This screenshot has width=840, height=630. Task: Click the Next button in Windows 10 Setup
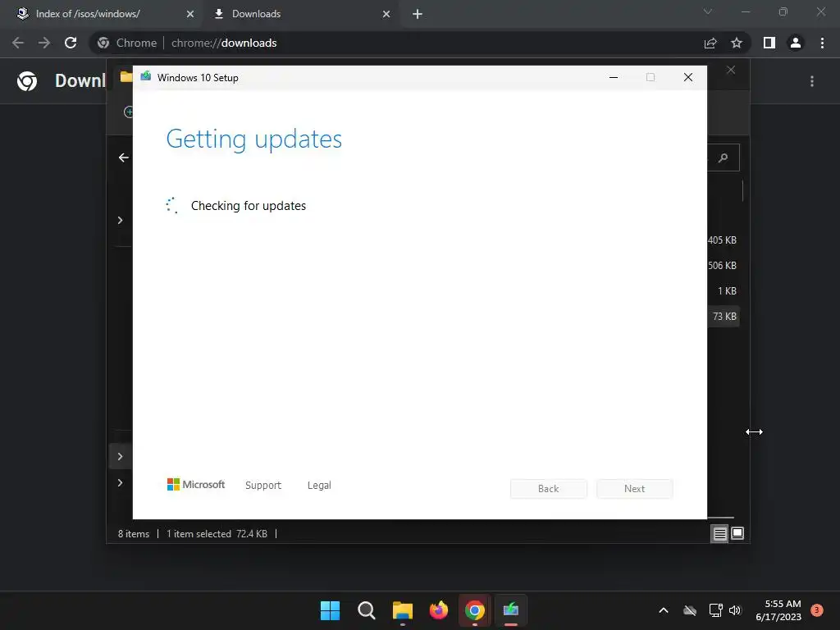(x=635, y=489)
